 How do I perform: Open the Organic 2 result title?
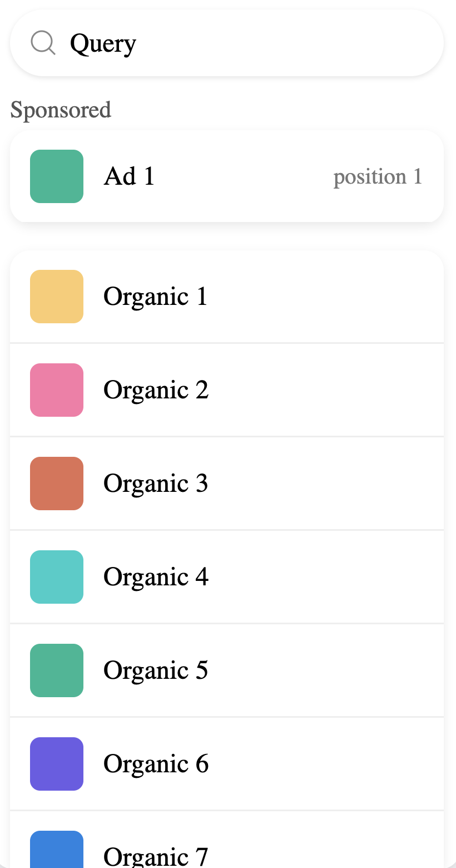[x=156, y=390]
